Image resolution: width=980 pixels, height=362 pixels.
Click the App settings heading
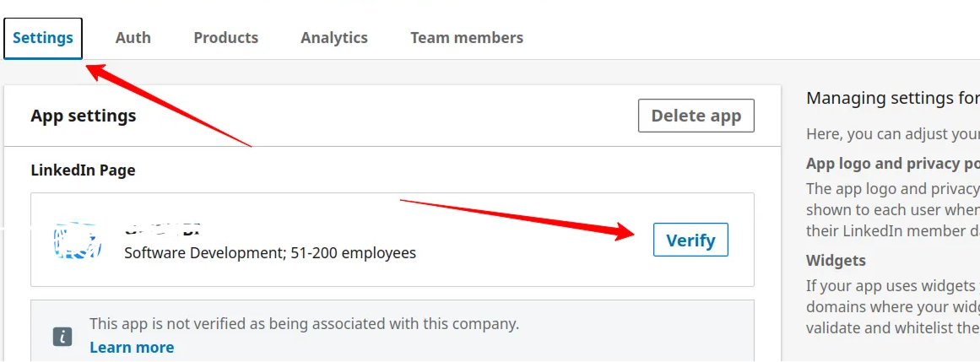tap(84, 116)
